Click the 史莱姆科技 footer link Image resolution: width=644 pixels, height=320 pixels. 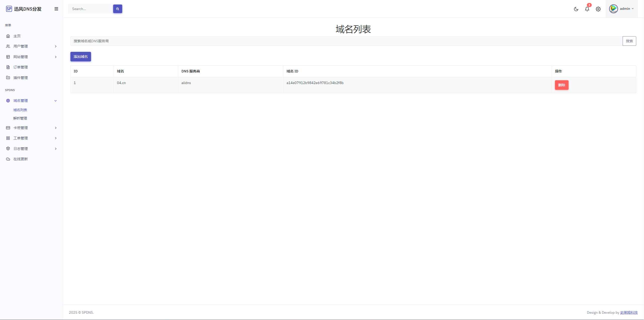629,313
